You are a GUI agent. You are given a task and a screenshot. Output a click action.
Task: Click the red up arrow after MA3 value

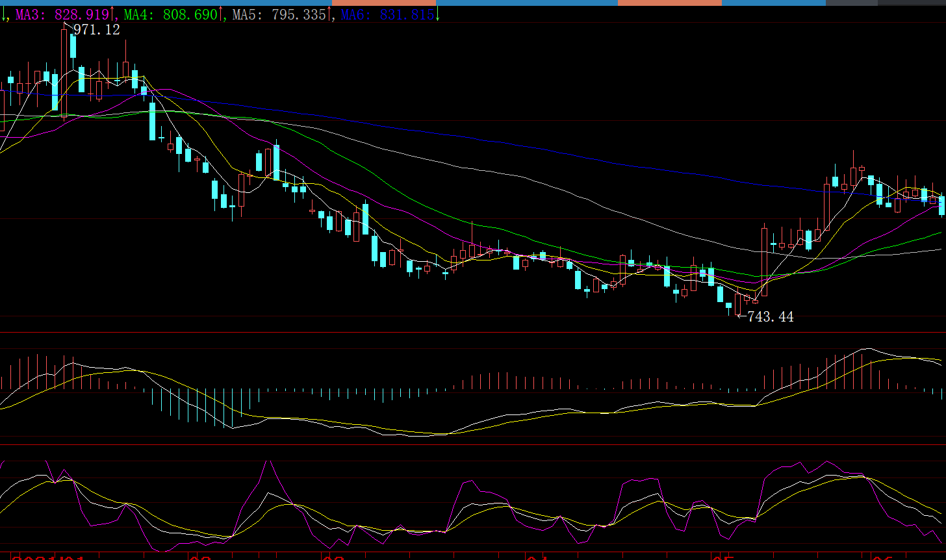click(112, 14)
